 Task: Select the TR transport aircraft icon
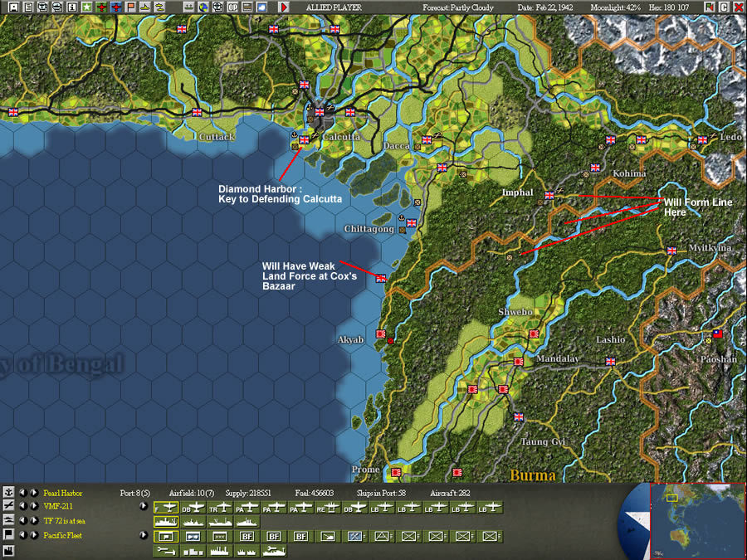[x=220, y=508]
